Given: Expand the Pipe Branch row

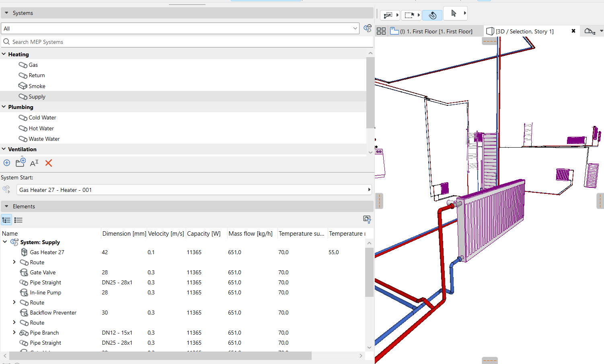Looking at the screenshot, I should click(x=14, y=332).
